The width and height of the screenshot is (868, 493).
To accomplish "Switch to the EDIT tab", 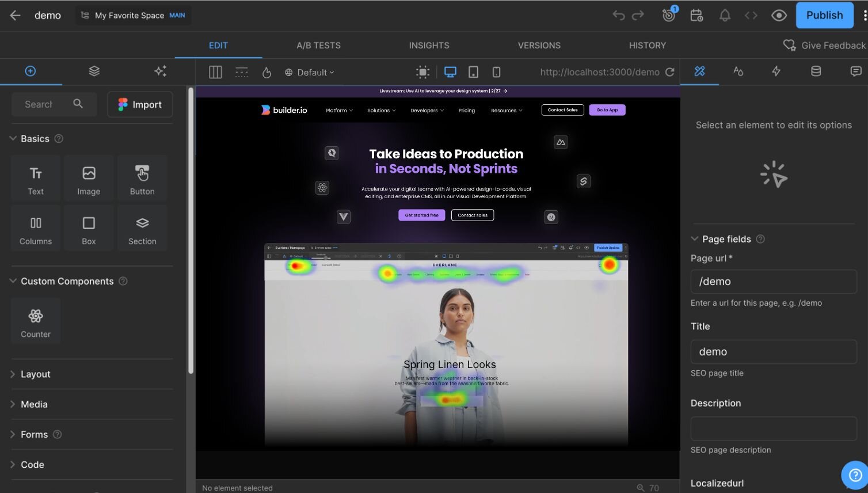I will click(x=218, y=45).
